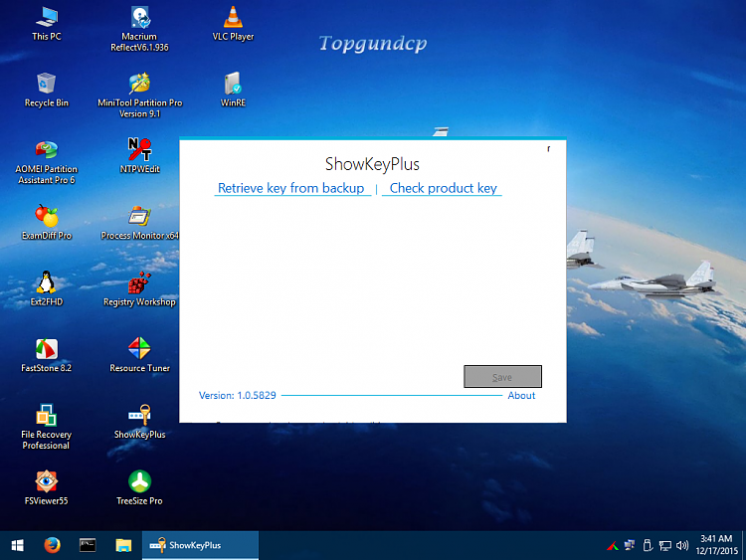Open the Recycle Bin icon

tap(47, 90)
